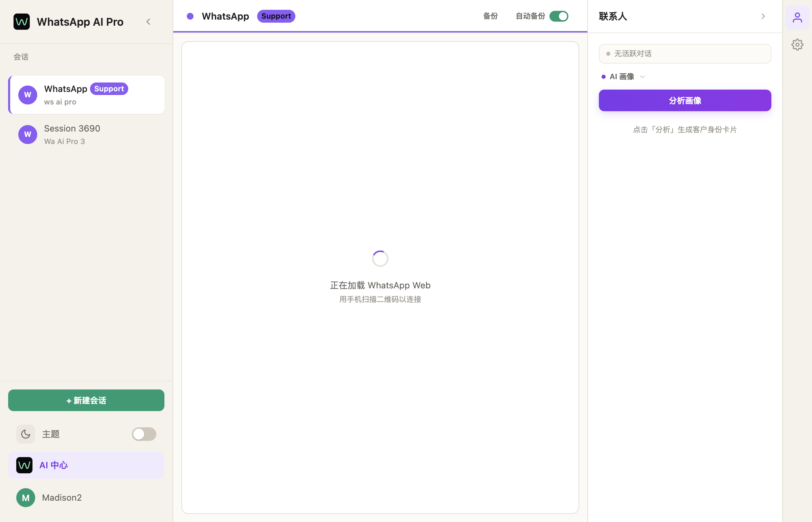812x522 pixels.
Task: Collapse the 联系人 panel with the arrow
Action: coord(763,16)
